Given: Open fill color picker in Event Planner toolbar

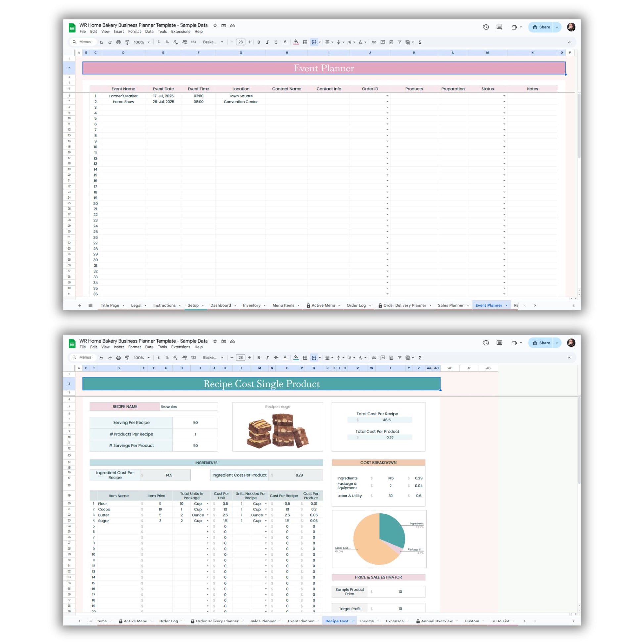Looking at the screenshot, I should coord(296,42).
